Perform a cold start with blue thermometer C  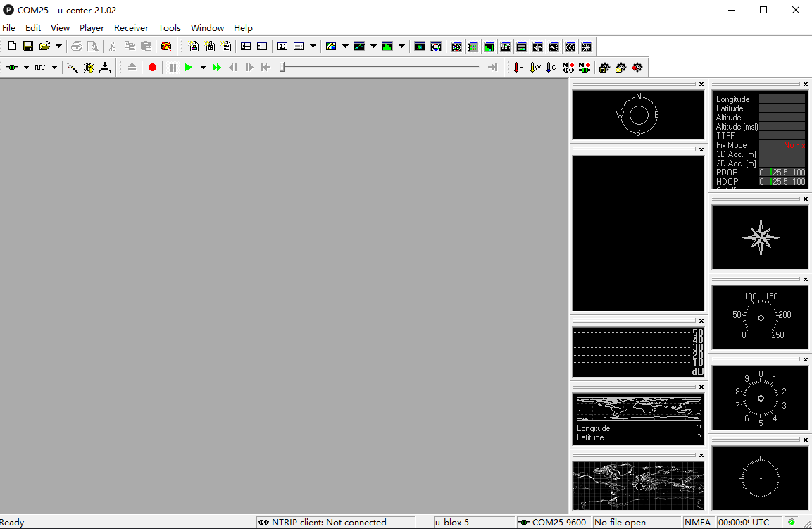pyautogui.click(x=551, y=68)
